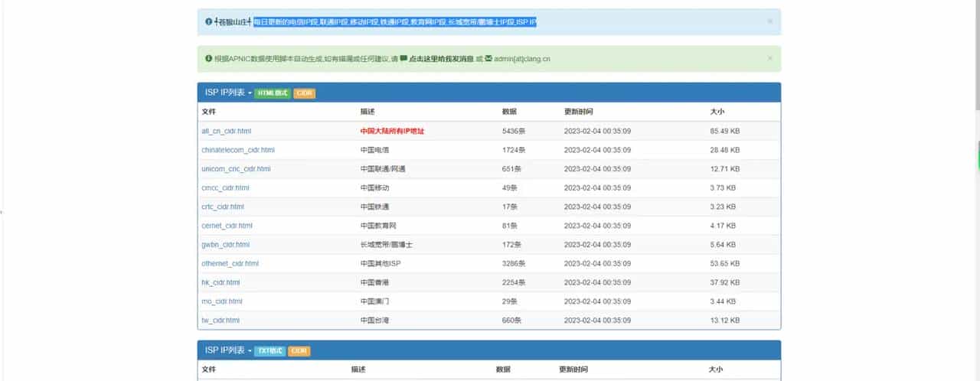Open othernet_cidr.html file link
Screen dimensions: 980x381
(x=230, y=263)
